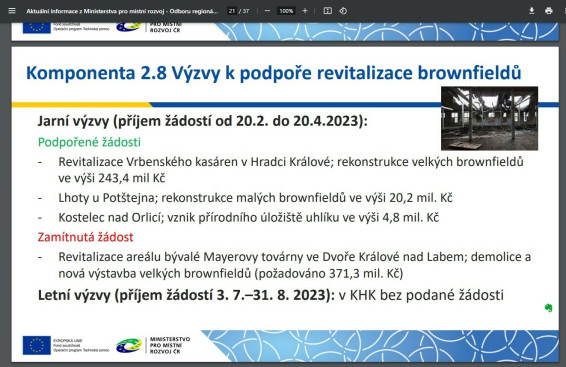Rotate the document counterclockwise

coord(343,11)
